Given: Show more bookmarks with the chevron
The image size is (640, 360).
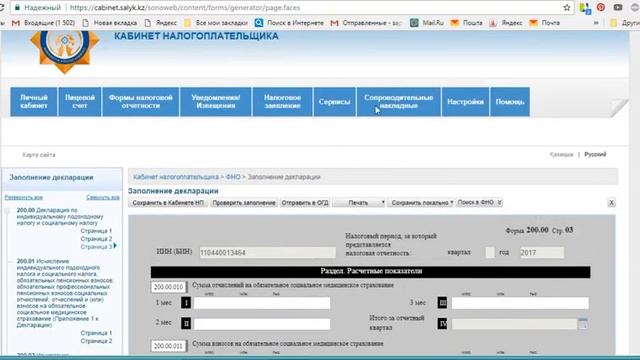Looking at the screenshot, I should click(x=596, y=23).
